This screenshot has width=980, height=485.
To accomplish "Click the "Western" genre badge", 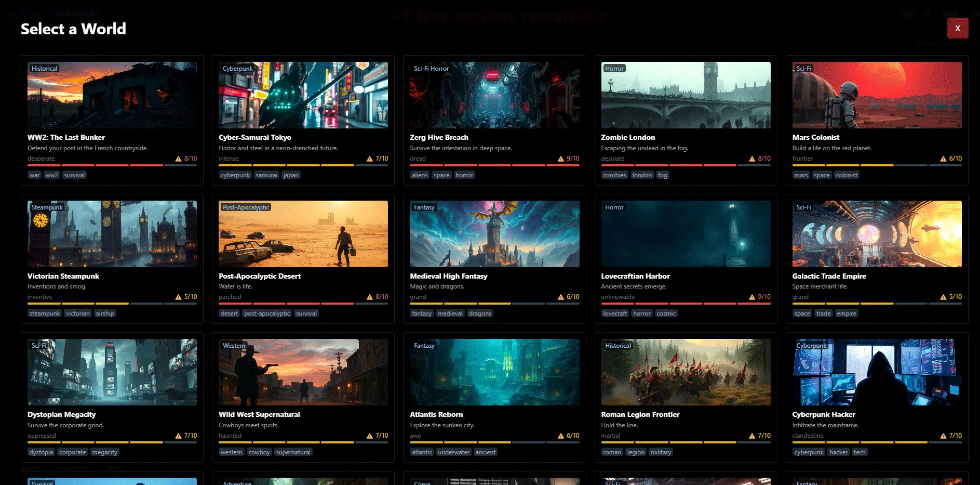I will (234, 346).
